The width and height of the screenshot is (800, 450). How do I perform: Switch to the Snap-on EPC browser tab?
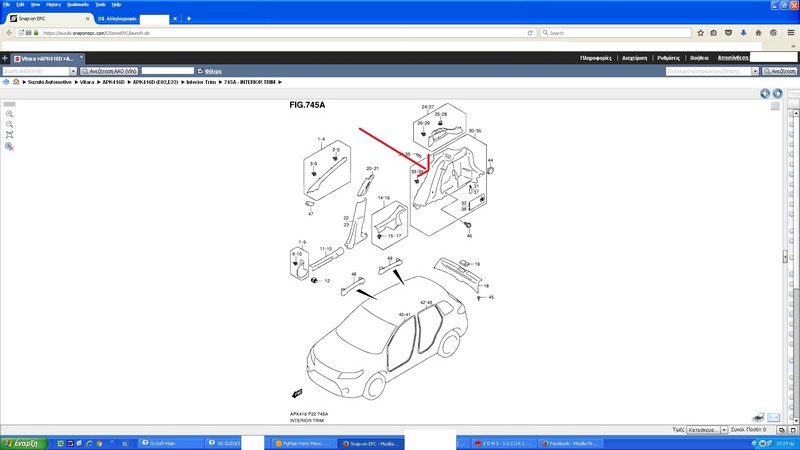click(49, 18)
